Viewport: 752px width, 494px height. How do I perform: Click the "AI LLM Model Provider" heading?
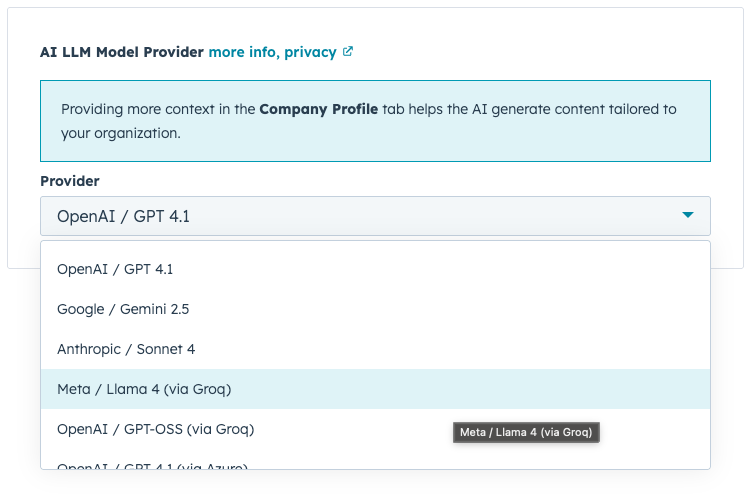(122, 52)
